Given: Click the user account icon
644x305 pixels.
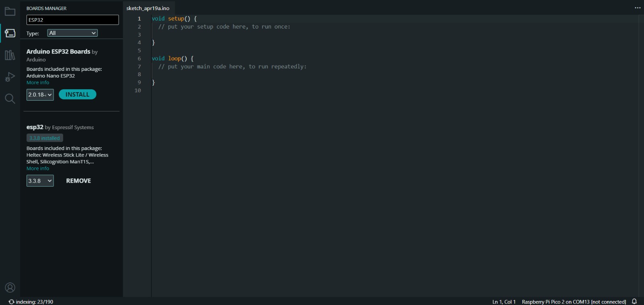Looking at the screenshot, I should [10, 287].
